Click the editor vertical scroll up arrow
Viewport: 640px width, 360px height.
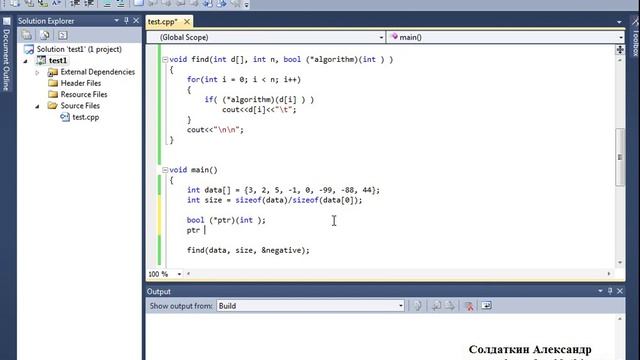click(x=620, y=60)
